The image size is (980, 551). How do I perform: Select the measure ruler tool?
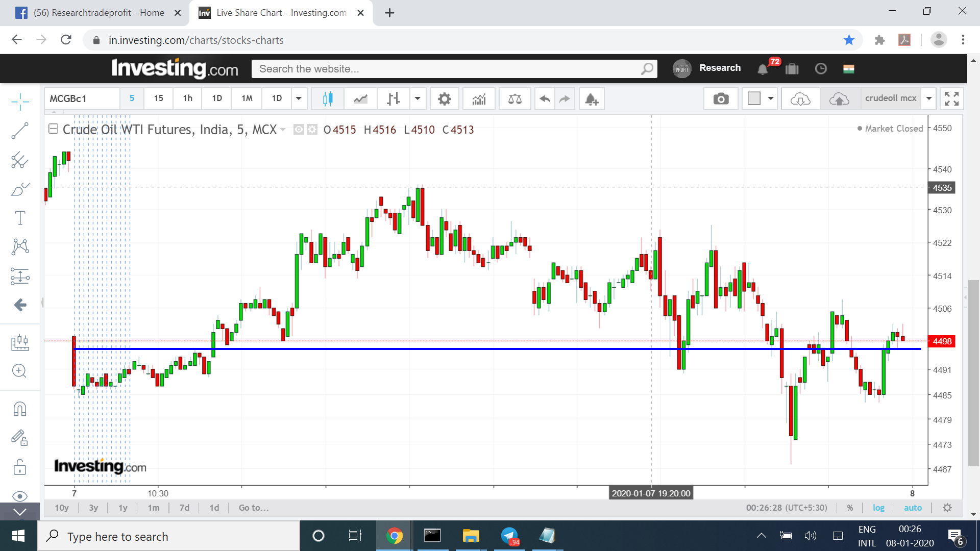pos(20,342)
